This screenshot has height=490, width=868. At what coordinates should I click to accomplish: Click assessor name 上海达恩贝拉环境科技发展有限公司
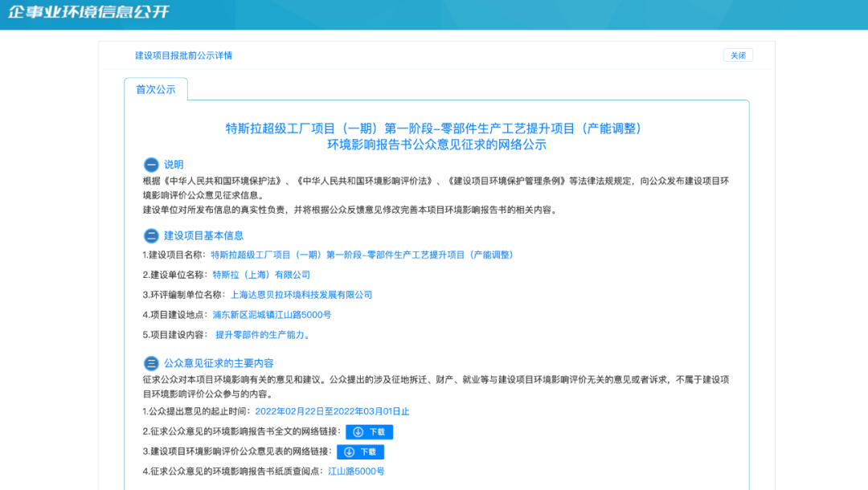[301, 295]
